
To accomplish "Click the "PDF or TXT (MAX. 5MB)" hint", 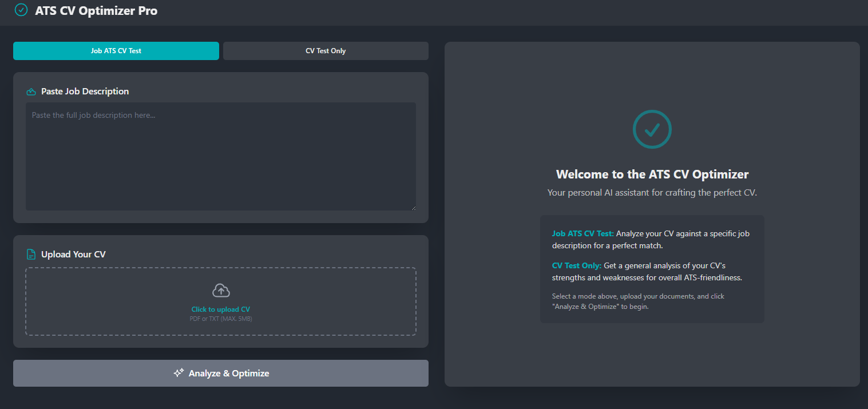I will pos(221,319).
